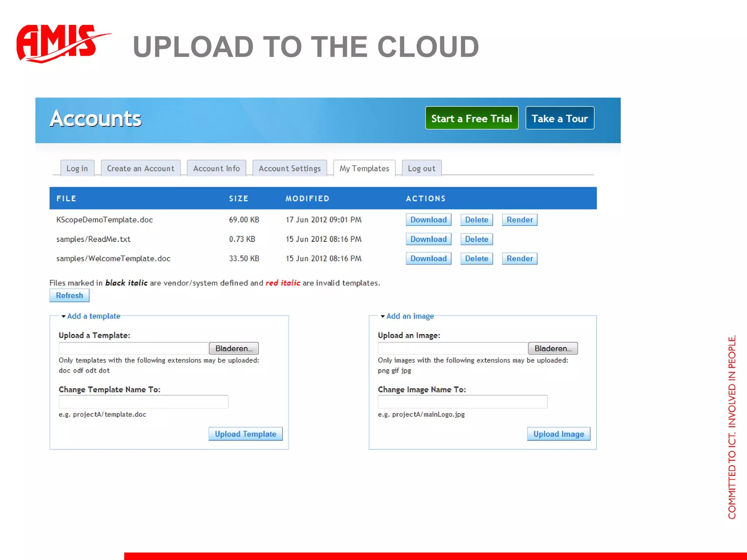747x560 pixels.
Task: Click the 33.50 KB size cell
Action: [244, 258]
